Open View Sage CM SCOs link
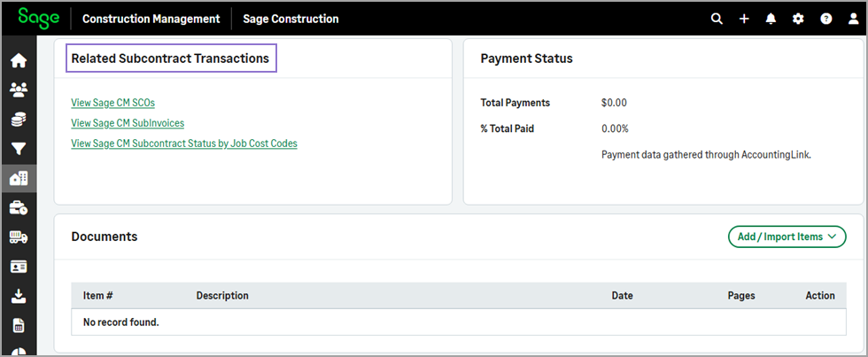 pos(113,103)
